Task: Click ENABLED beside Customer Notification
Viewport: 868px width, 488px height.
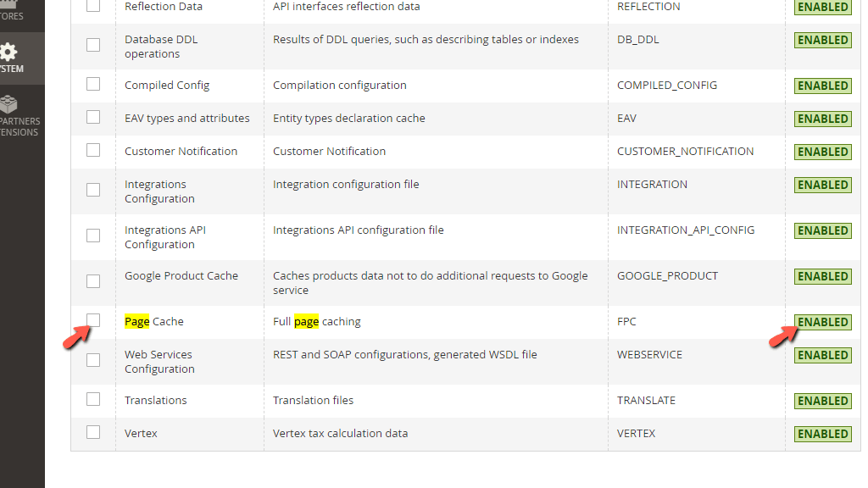Action: click(x=822, y=152)
